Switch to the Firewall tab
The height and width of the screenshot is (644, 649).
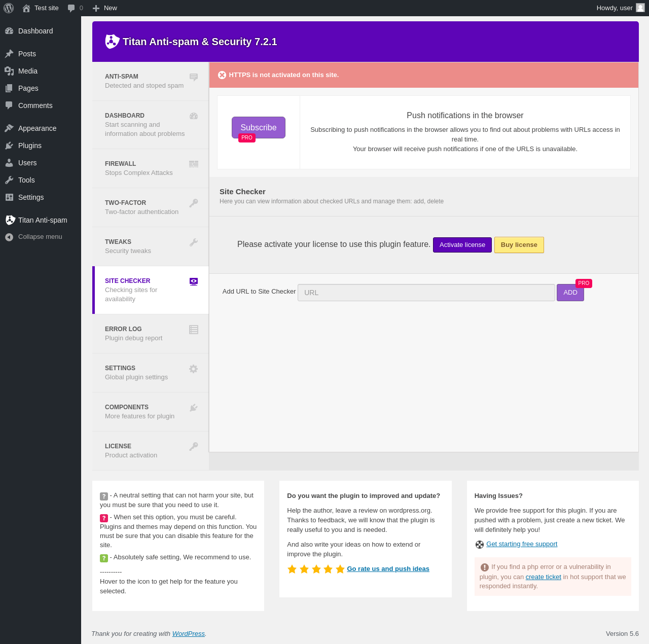[151, 168]
